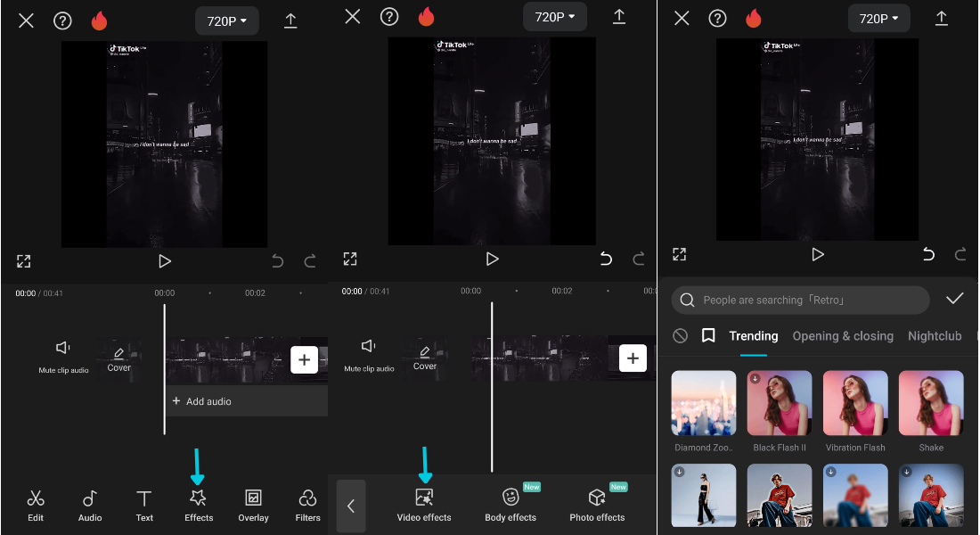Open the Edit scissors tool in left screen
980x535 pixels.
tap(36, 506)
